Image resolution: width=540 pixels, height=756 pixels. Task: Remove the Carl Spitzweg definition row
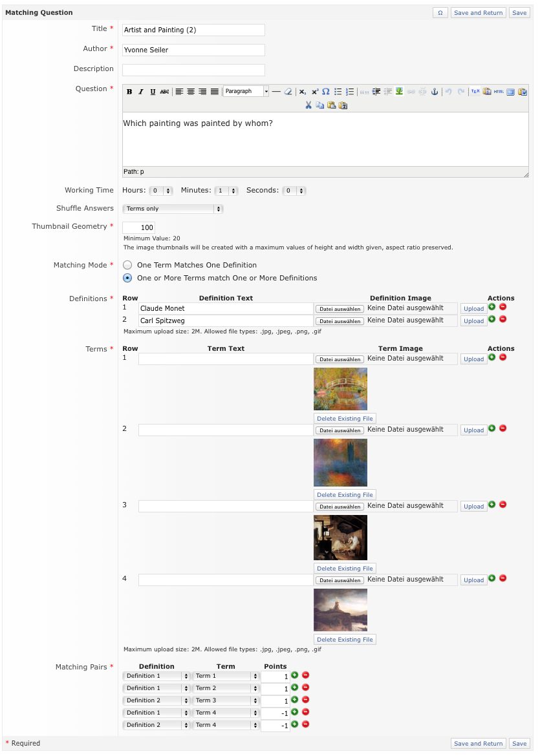click(x=503, y=319)
